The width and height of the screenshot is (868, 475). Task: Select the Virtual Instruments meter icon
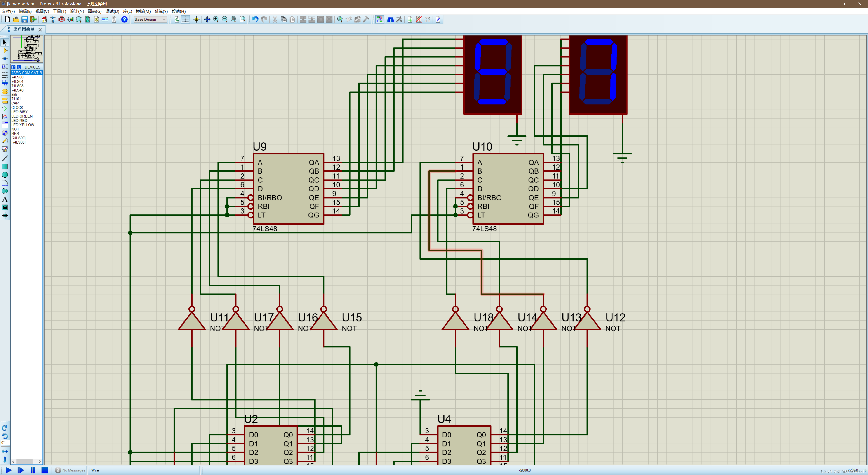(x=5, y=149)
